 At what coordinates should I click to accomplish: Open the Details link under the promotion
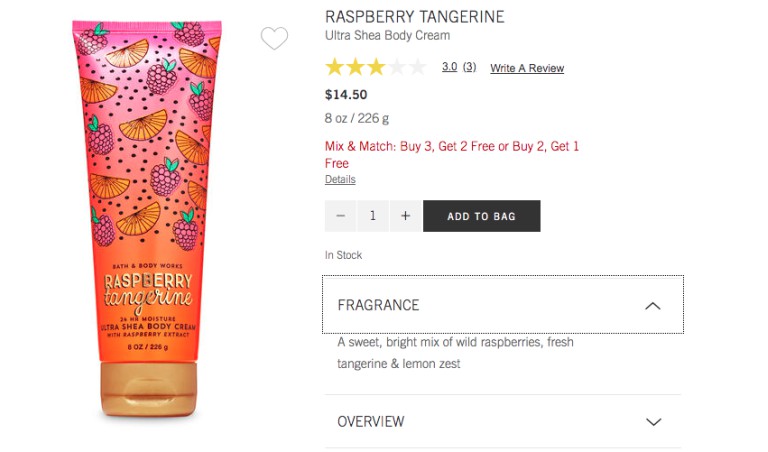point(340,180)
